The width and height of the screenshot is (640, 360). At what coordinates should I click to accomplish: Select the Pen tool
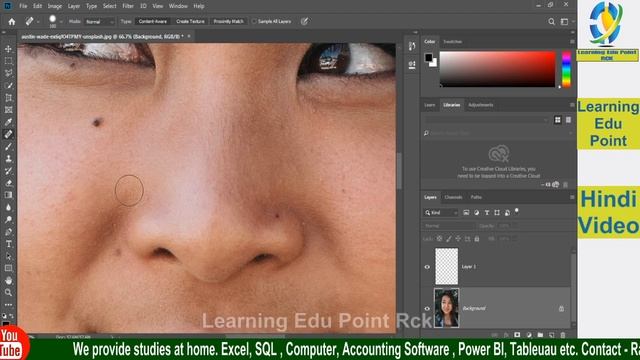pyautogui.click(x=8, y=232)
